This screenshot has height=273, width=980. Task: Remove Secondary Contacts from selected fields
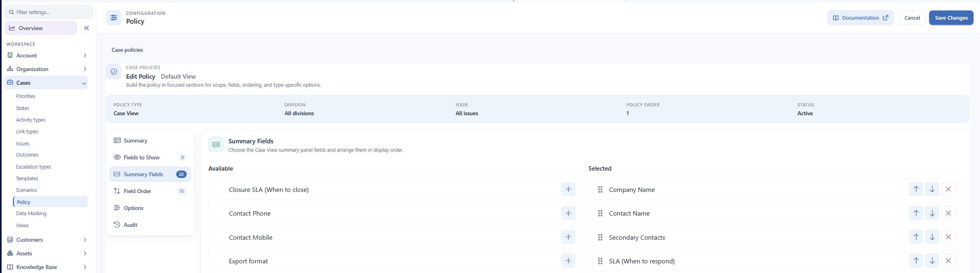tap(948, 237)
